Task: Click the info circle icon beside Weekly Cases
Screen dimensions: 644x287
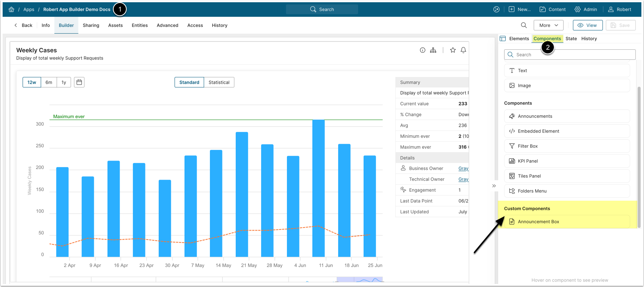Action: click(422, 50)
